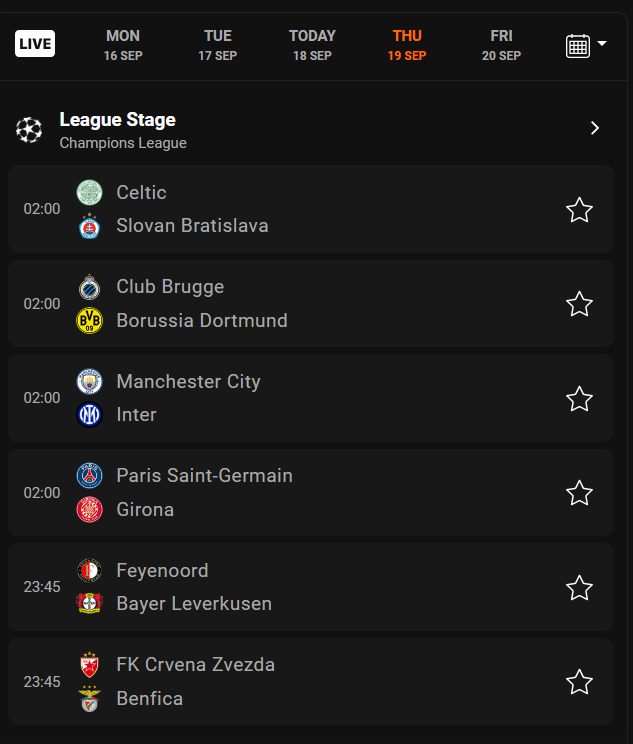Click the Manchester City crest icon
This screenshot has width=633, height=744.
pos(90,381)
